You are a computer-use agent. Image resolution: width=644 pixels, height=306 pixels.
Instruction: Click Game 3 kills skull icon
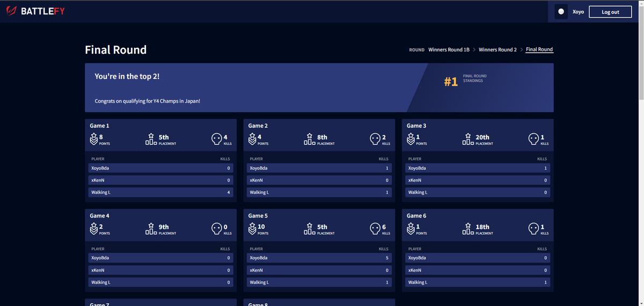point(533,139)
